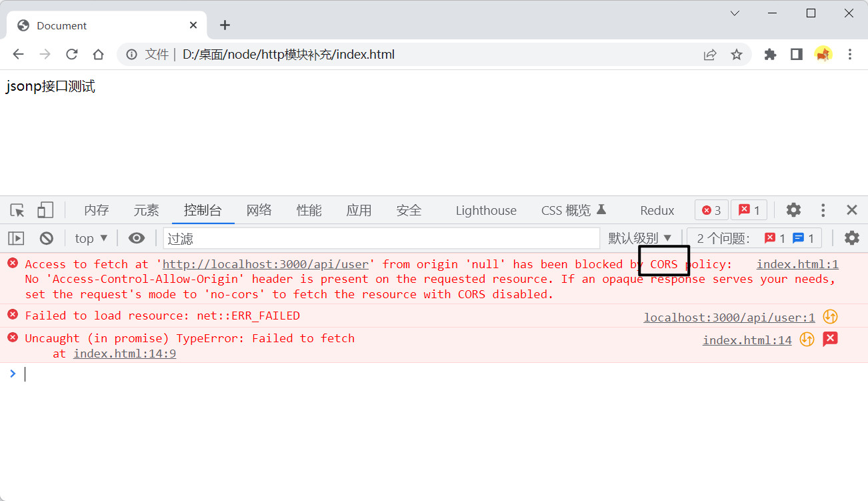Toggle the device toolbar icon
Screen dimensions: 868x501
coord(45,211)
